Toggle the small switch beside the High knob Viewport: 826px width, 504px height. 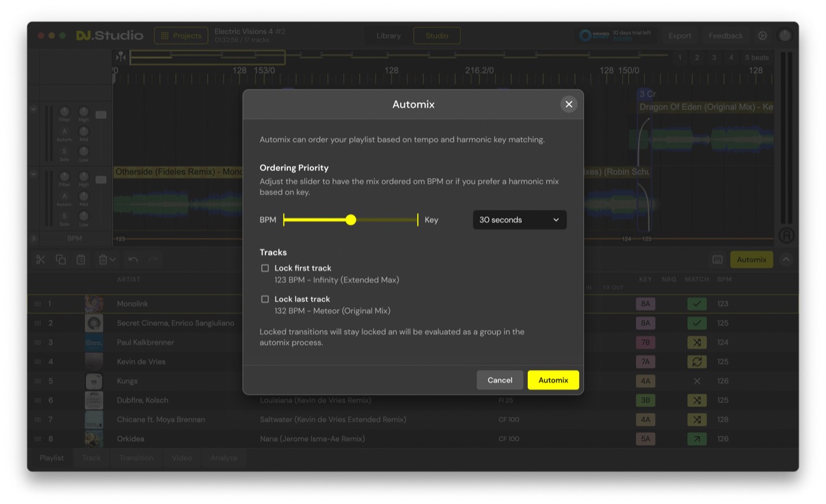pyautogui.click(x=101, y=114)
